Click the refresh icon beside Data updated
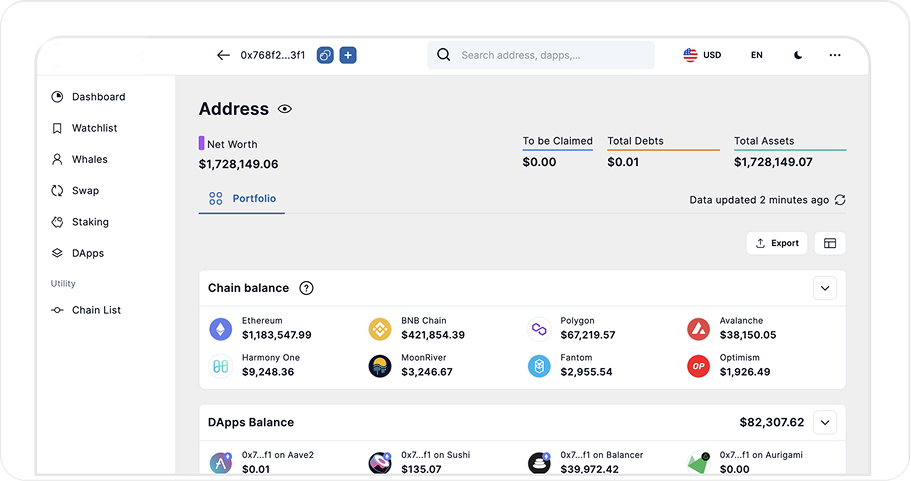911x481 pixels. coord(840,200)
